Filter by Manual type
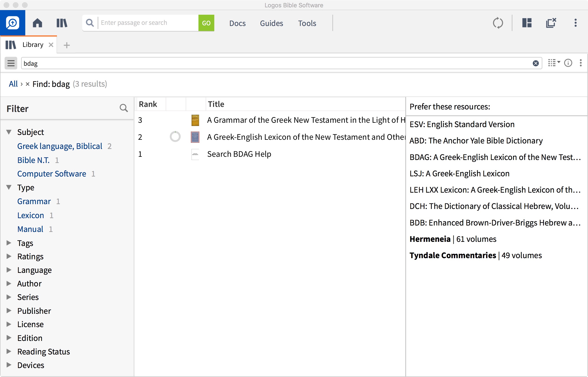This screenshot has width=588, height=377. coord(30,229)
